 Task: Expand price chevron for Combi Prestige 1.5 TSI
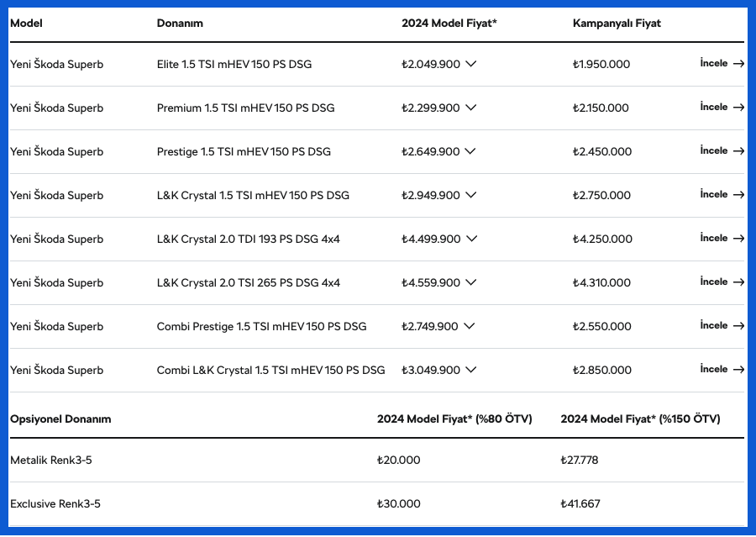(x=469, y=326)
